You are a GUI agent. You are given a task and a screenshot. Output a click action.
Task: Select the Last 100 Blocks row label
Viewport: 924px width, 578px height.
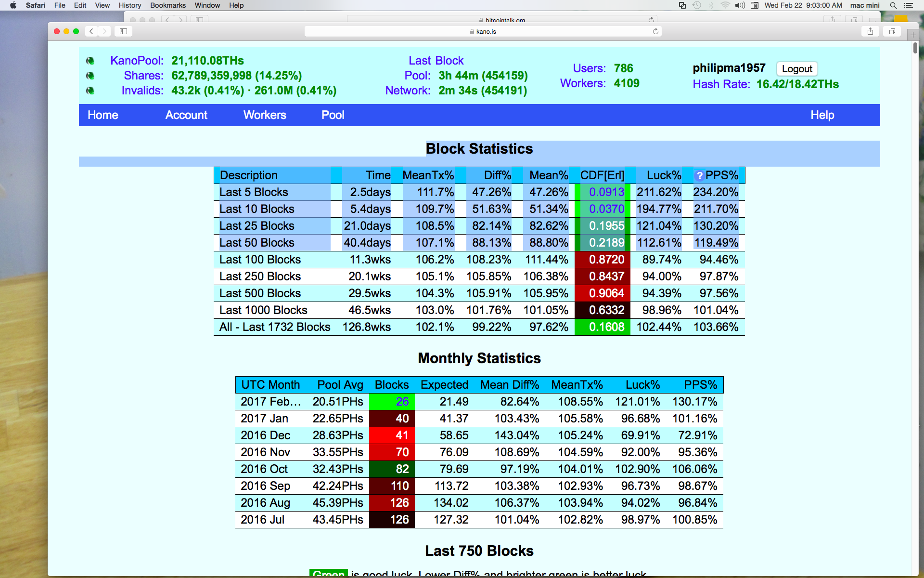click(x=260, y=260)
